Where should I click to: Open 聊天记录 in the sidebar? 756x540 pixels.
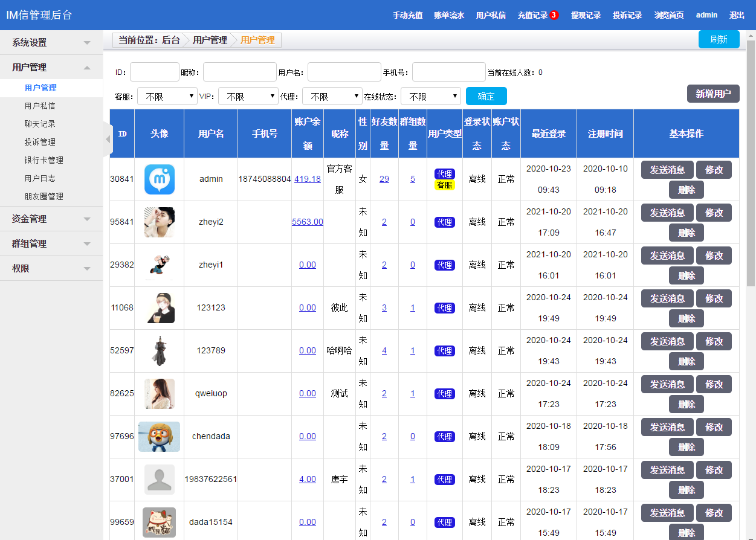click(x=40, y=124)
